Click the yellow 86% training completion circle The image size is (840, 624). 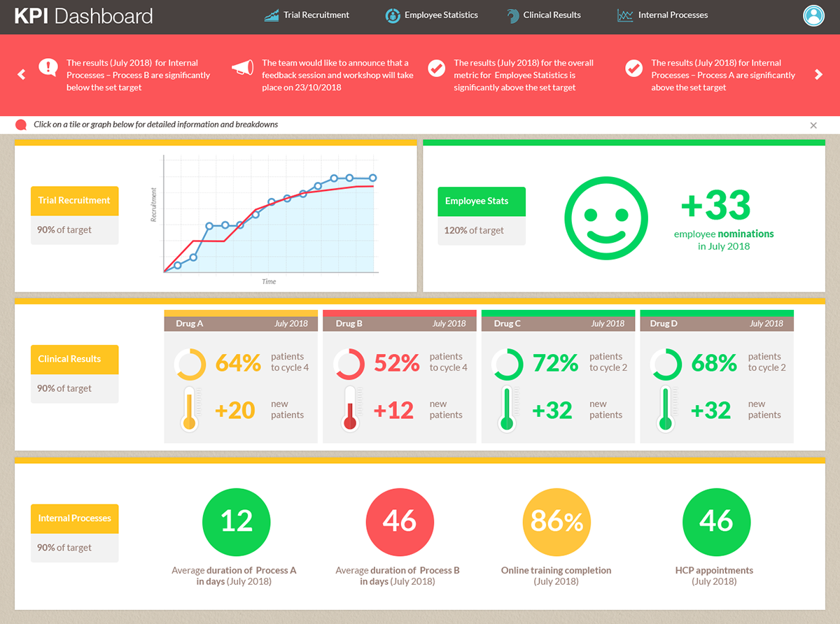(556, 522)
